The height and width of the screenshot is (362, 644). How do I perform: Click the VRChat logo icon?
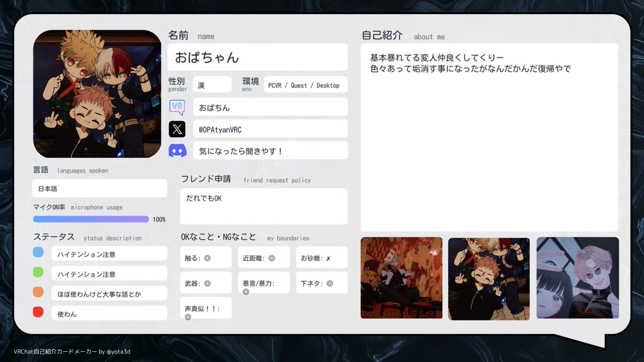tap(177, 107)
